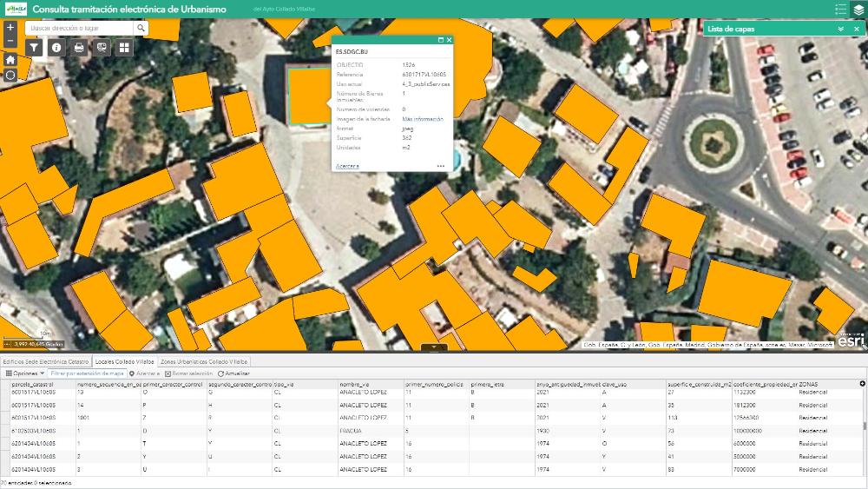868x489 pixels.
Task: Open popup more options ellipsis
Action: [x=441, y=165]
